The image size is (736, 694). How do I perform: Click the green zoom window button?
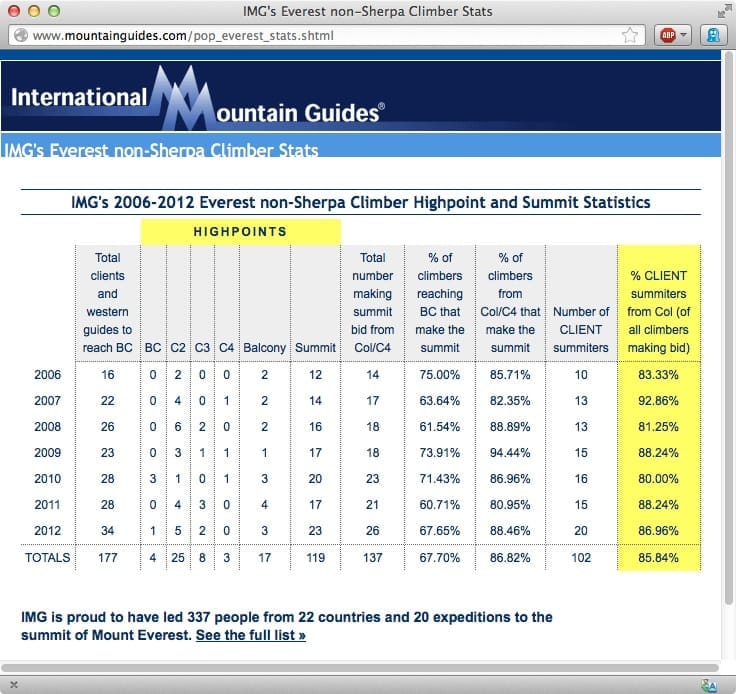pyautogui.click(x=54, y=11)
